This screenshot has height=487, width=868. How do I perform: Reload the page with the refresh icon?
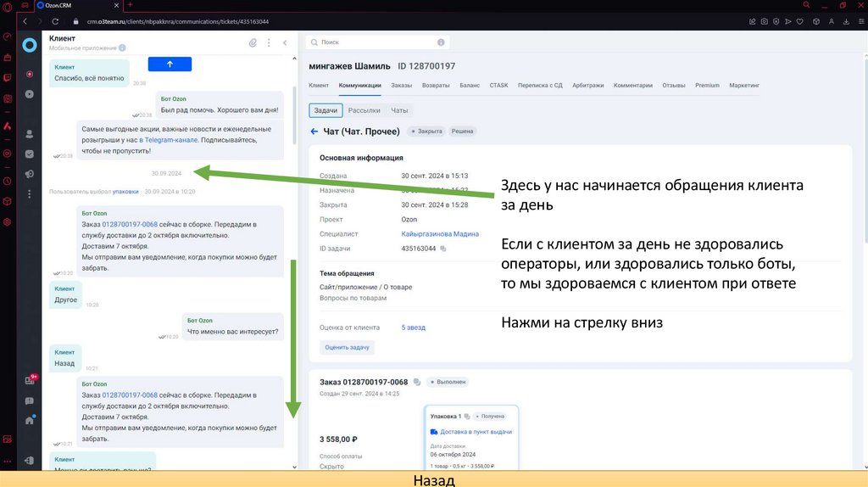55,21
